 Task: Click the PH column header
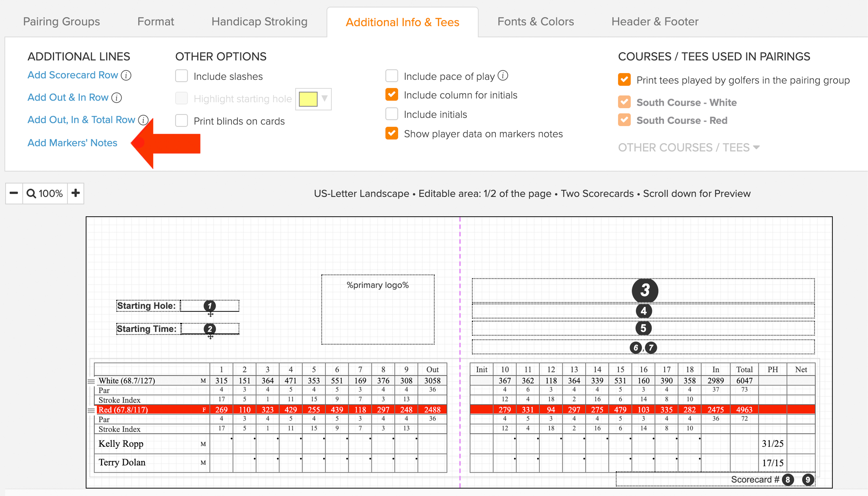pos(773,370)
